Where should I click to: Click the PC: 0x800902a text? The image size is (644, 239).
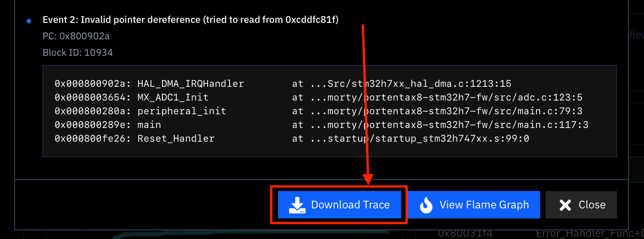[76, 36]
